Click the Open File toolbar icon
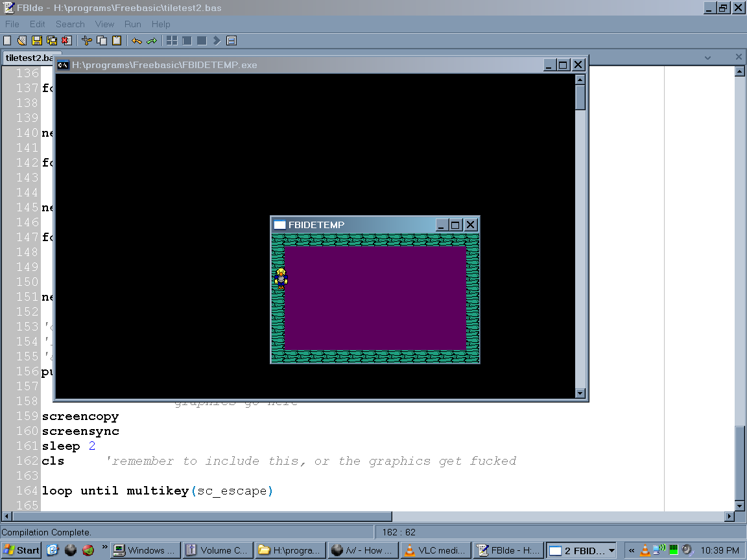The image size is (747, 560). click(22, 41)
